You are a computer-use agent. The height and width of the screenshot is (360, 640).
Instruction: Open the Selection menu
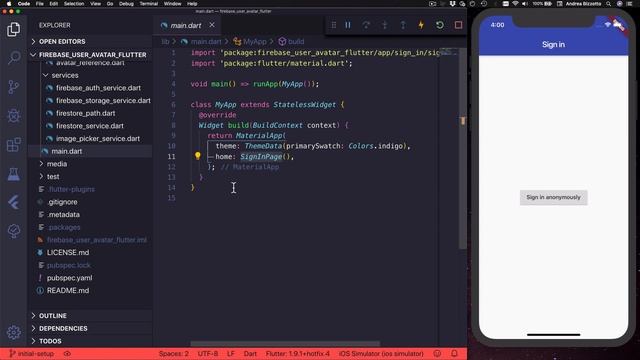point(74,4)
